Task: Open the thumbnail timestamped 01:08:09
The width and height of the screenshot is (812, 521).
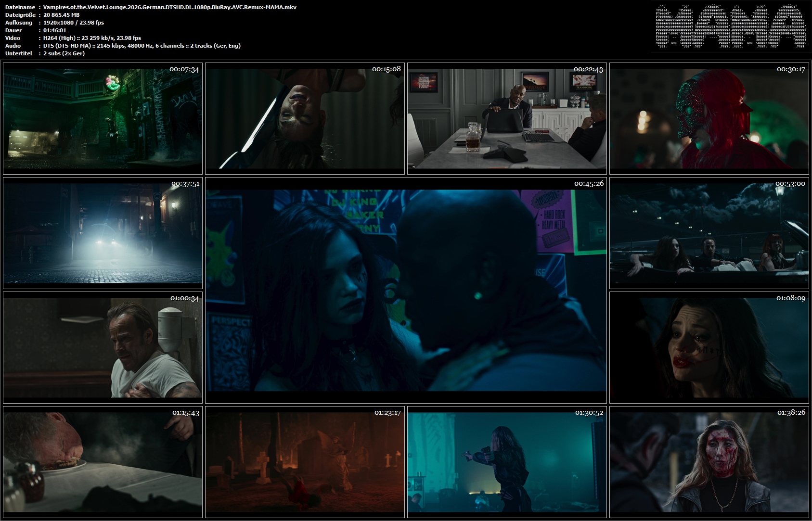Action: pyautogui.click(x=709, y=347)
